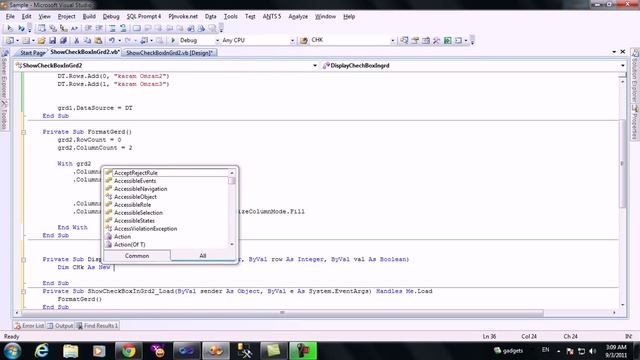This screenshot has height=360, width=640.
Task: Open the Error List panel tab
Action: pos(29,326)
